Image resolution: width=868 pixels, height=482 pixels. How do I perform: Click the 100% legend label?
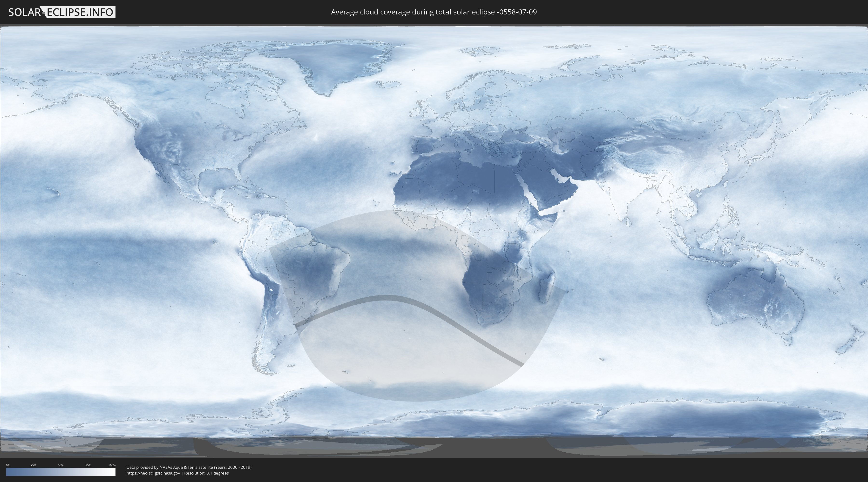point(112,465)
